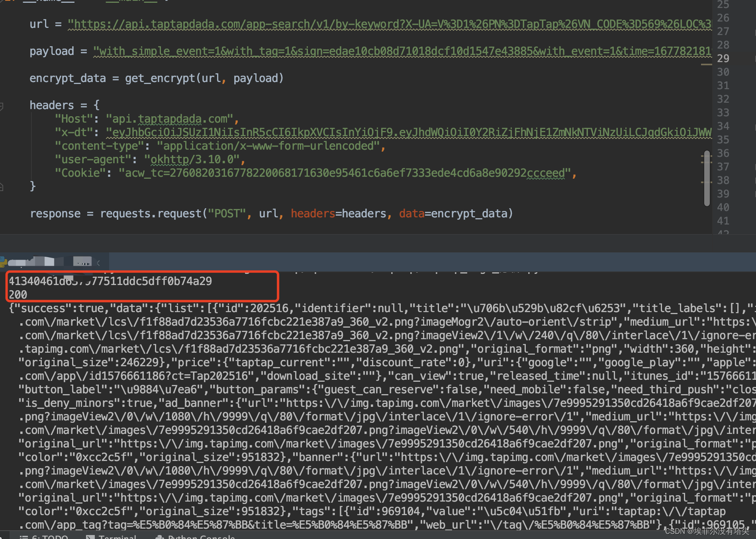The width and height of the screenshot is (756, 539).
Task: Click line number 41 in right gutter
Action: tap(723, 221)
